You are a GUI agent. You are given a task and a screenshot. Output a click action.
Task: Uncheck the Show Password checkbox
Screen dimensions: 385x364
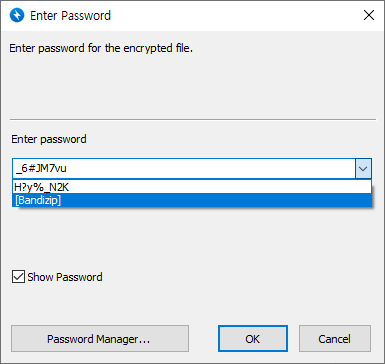(18, 277)
